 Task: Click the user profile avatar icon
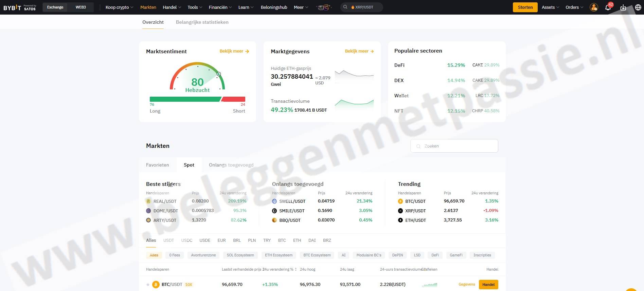(x=594, y=7)
